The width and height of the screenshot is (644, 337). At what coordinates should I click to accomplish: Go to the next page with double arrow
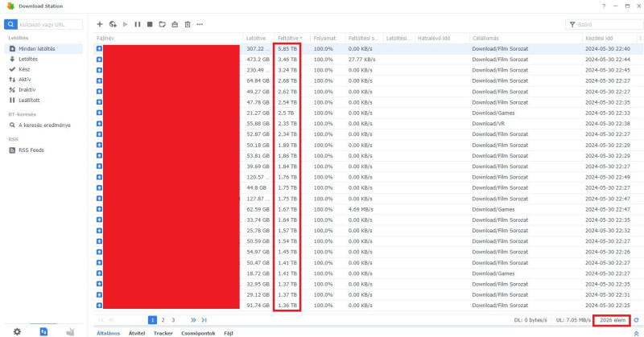pyautogui.click(x=193, y=320)
